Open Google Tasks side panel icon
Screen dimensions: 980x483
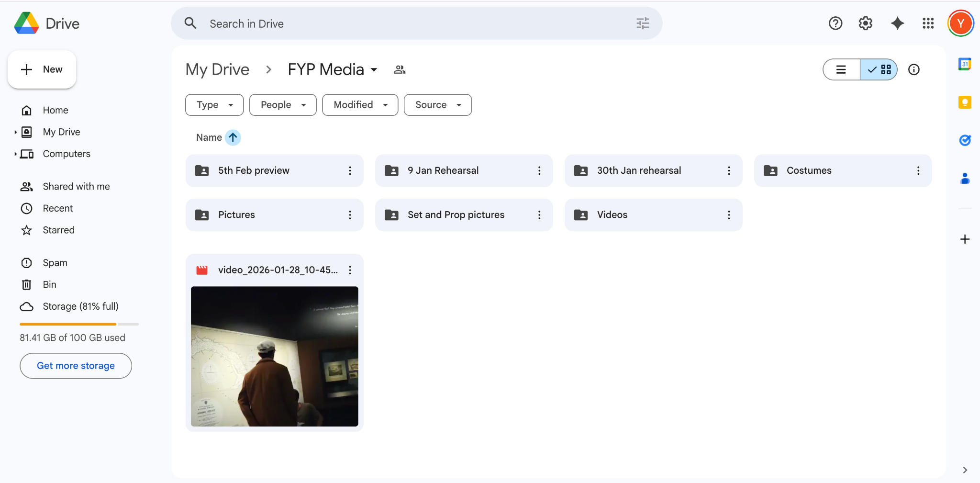tap(965, 140)
